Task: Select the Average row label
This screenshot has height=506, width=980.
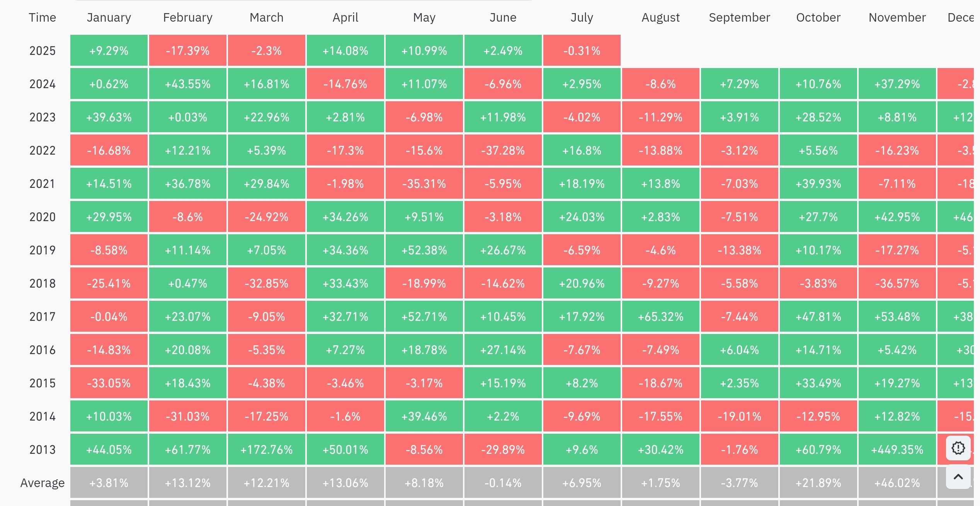Action: pyautogui.click(x=43, y=483)
